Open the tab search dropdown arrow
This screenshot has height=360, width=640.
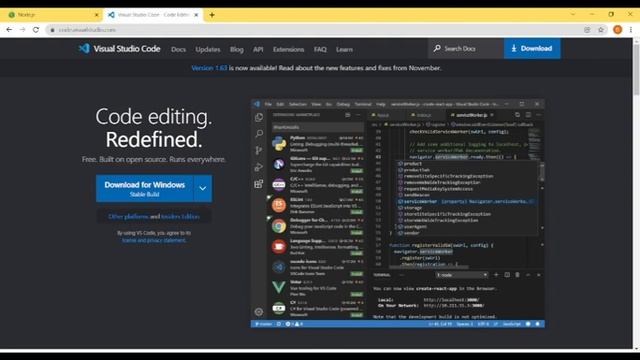click(573, 14)
